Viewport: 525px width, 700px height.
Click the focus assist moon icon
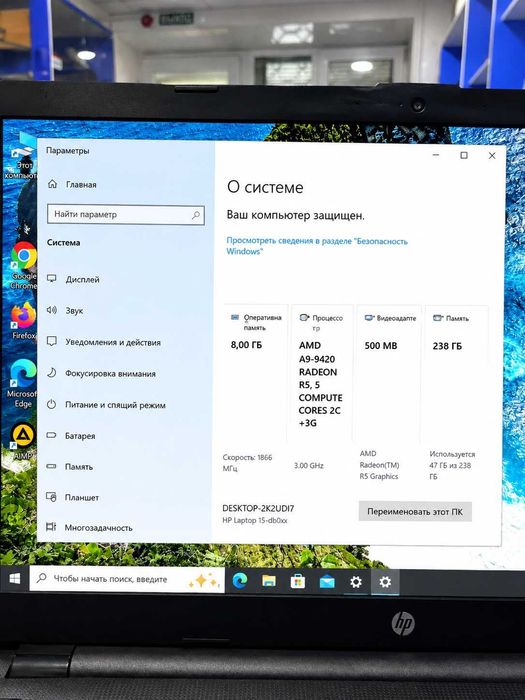[x=52, y=373]
